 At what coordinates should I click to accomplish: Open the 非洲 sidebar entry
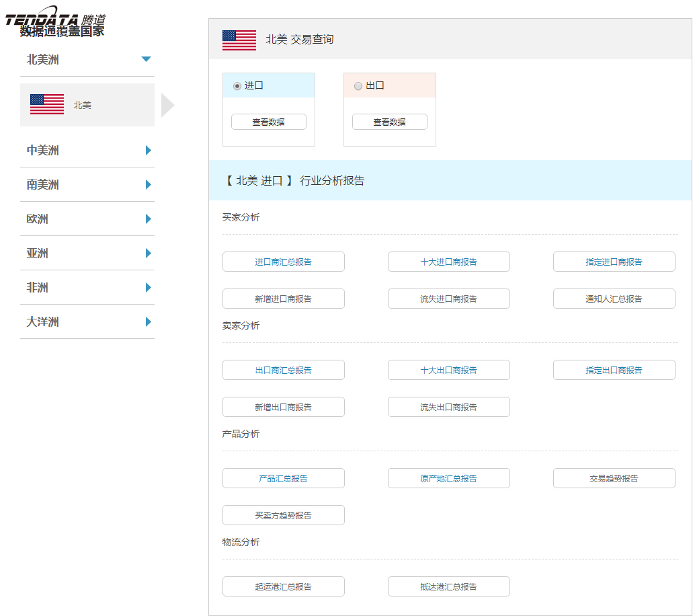click(87, 287)
